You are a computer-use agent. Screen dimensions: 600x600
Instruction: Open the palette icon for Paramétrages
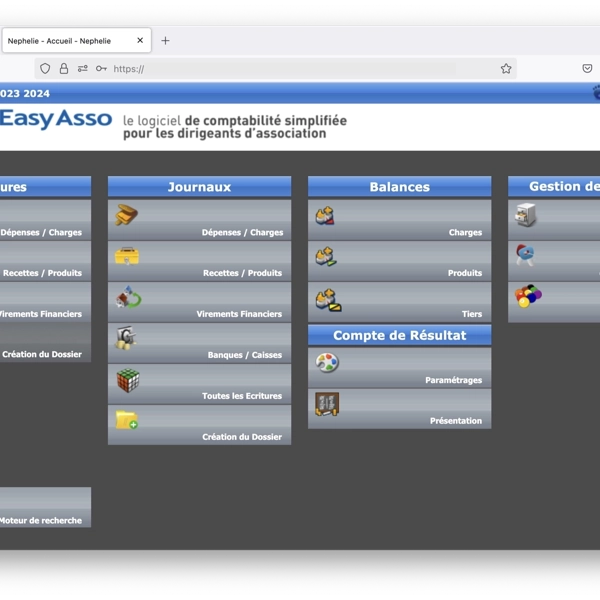click(x=327, y=362)
